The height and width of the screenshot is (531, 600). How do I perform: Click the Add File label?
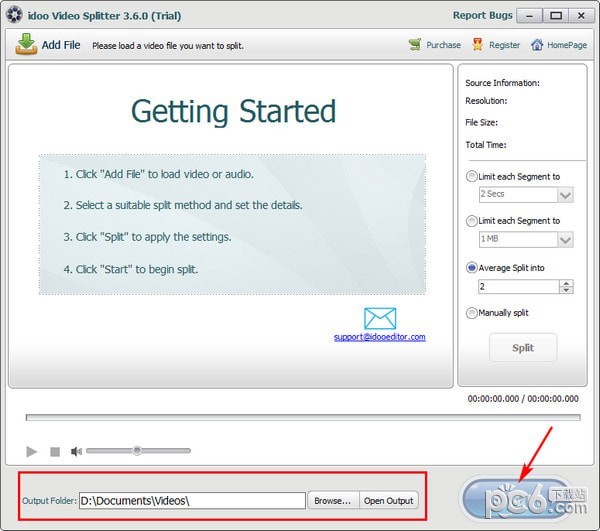click(61, 45)
